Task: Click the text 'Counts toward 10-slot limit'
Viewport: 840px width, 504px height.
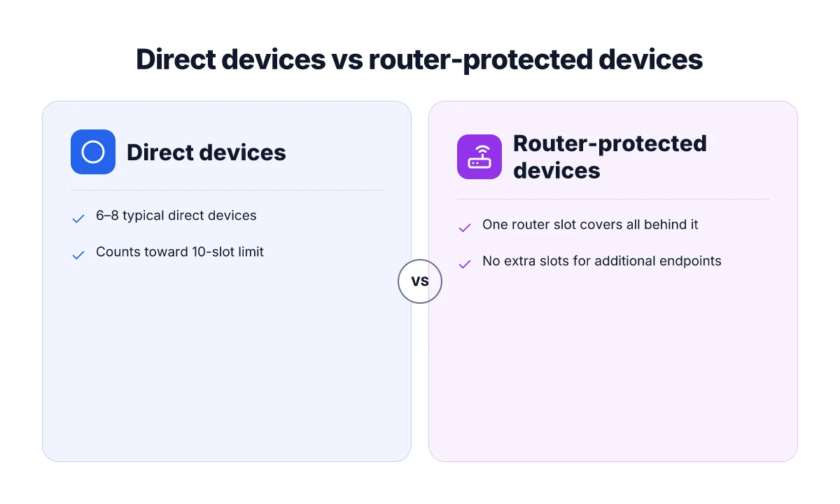Action: (180, 252)
